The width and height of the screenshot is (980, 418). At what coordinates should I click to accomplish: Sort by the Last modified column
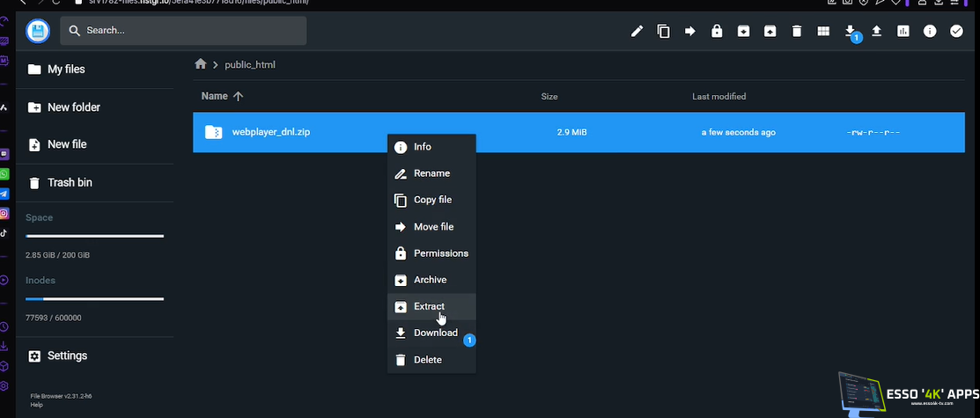point(718,96)
